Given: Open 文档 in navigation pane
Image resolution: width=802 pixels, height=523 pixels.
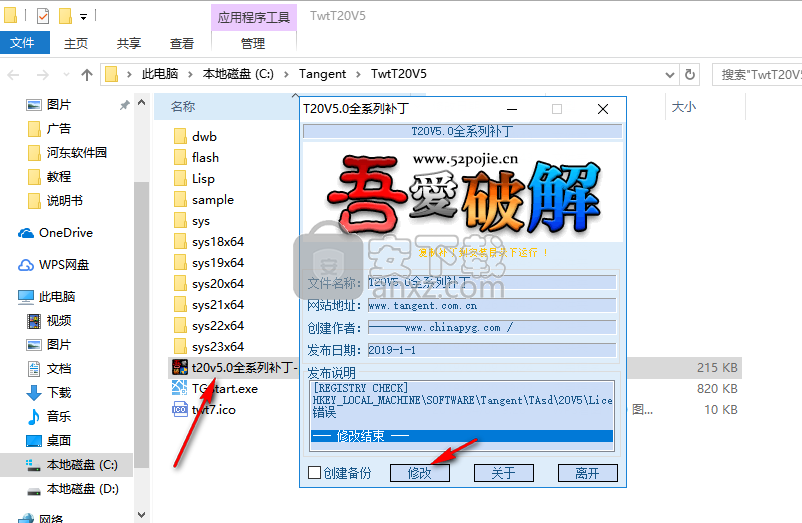Looking at the screenshot, I should click(59, 369).
